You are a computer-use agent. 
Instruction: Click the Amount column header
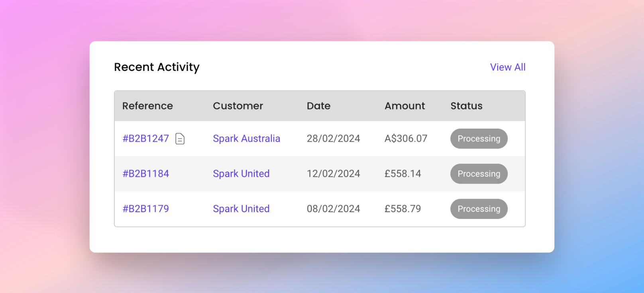pos(404,106)
